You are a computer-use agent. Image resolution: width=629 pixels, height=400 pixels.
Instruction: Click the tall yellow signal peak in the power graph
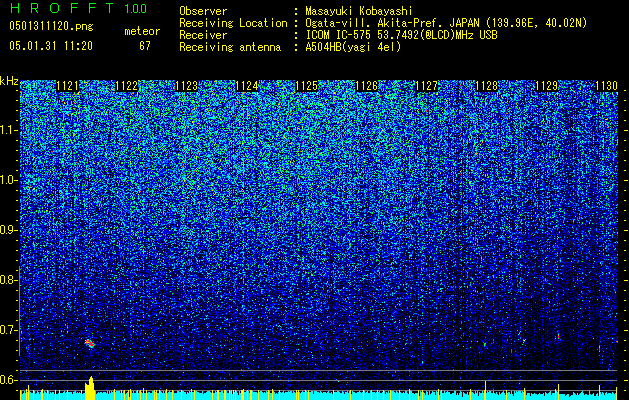pyautogui.click(x=90, y=388)
